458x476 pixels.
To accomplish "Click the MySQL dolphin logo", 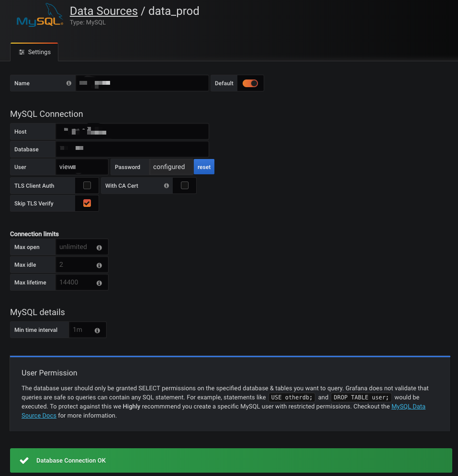I will coord(40,15).
